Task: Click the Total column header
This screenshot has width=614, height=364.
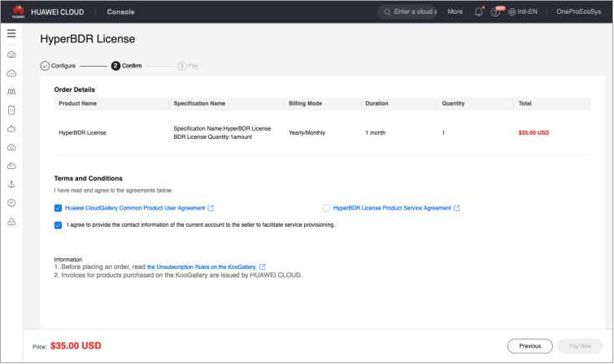Action: [525, 103]
